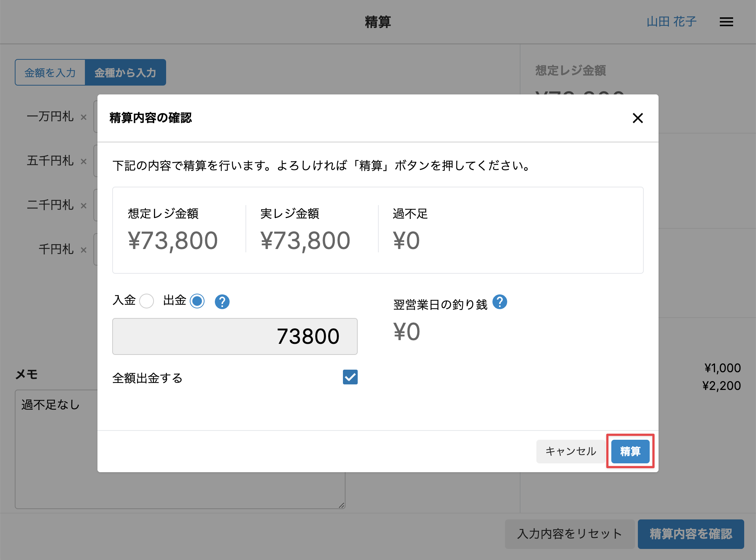Viewport: 756px width, 560px height.
Task: Click × multiplier icon beside 五千円札
Action: (x=84, y=162)
